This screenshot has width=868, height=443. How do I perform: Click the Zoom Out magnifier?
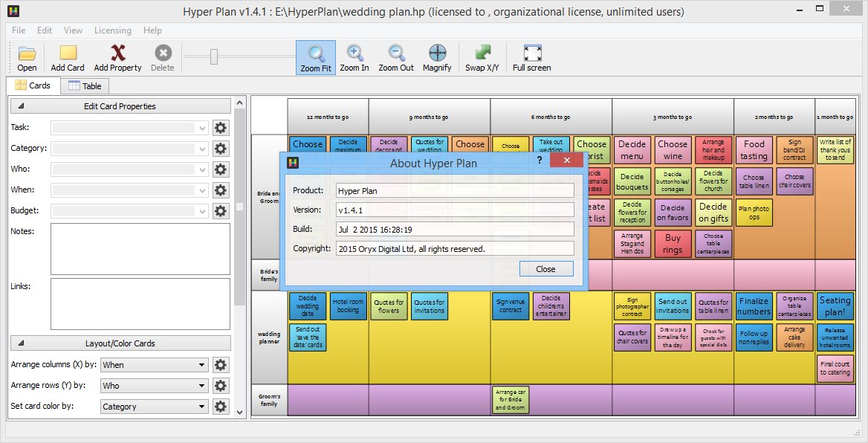click(x=396, y=57)
